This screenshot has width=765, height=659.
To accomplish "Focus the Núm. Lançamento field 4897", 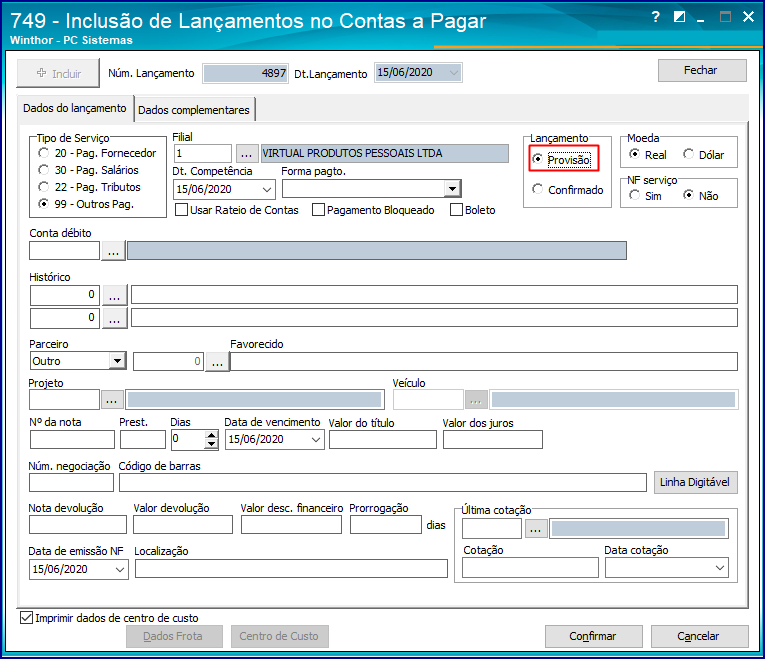I will 245,74.
